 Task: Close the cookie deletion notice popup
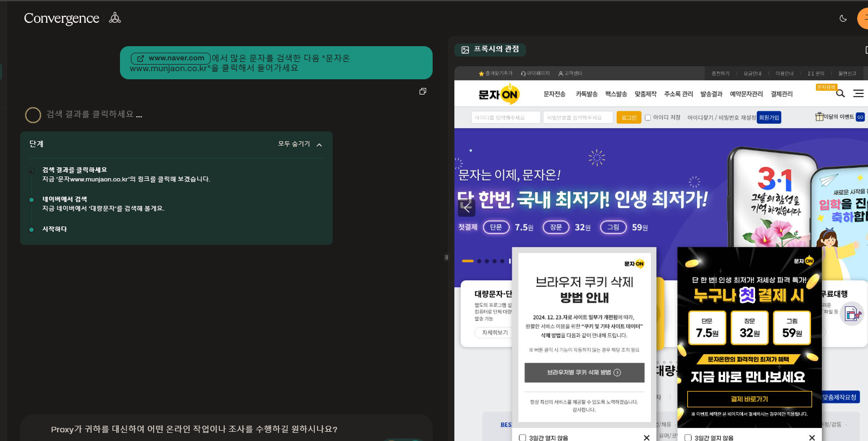[x=646, y=437]
